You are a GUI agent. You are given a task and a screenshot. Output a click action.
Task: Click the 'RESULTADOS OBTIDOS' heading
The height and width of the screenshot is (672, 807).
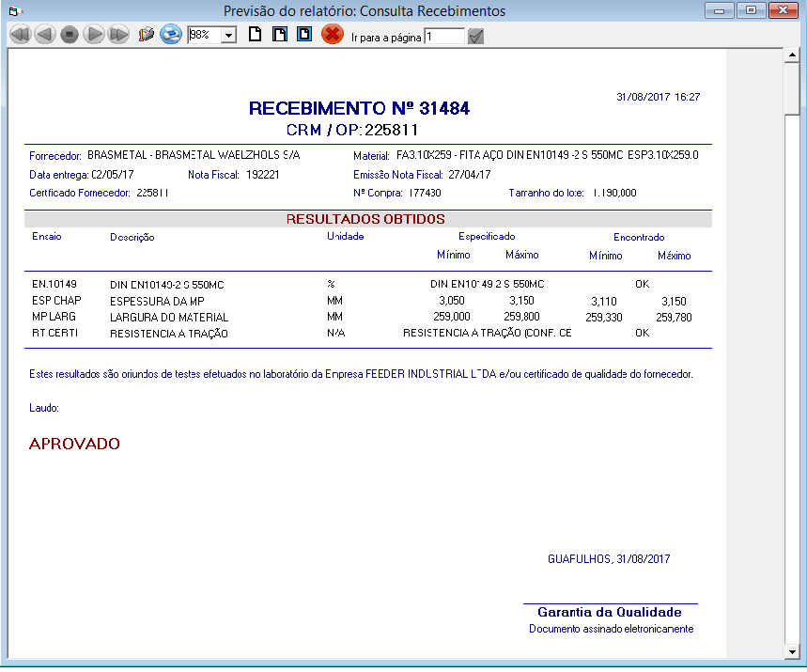click(365, 219)
